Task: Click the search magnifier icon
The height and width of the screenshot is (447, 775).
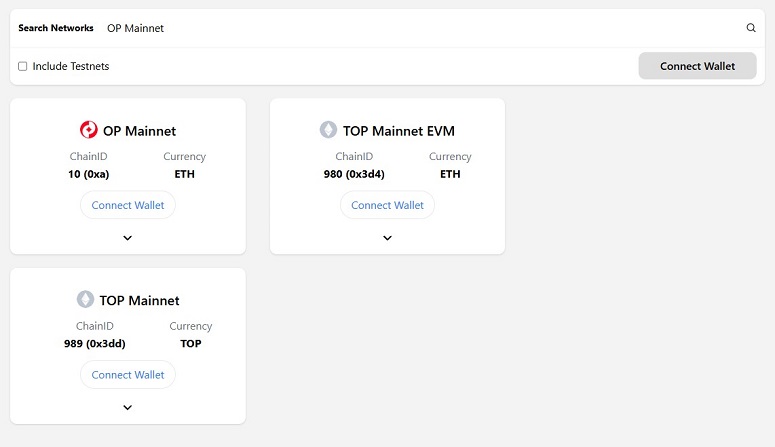Action: point(751,28)
